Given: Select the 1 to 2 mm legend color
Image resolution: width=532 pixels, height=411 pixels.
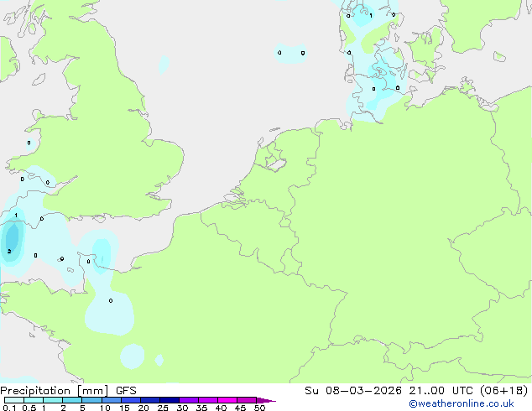Looking at the screenshot, I should [53, 400].
